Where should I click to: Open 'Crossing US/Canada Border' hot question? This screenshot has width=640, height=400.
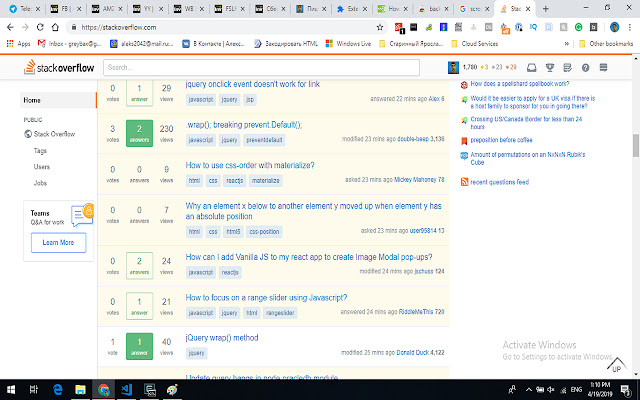click(x=526, y=123)
